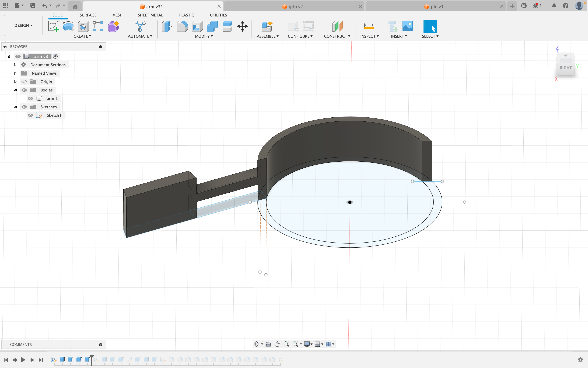Open the MODIFY menu dropdown
Image resolution: width=588 pixels, height=368 pixels.
coord(204,36)
